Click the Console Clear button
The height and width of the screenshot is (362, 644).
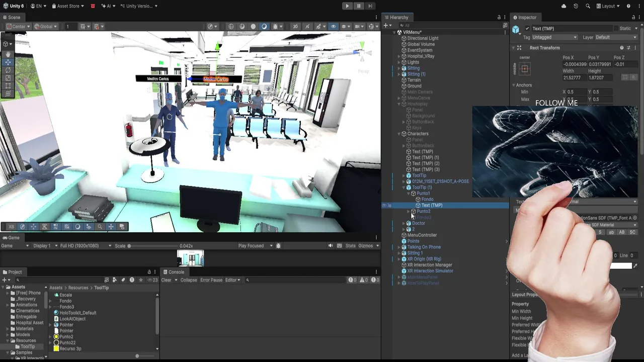(x=166, y=280)
